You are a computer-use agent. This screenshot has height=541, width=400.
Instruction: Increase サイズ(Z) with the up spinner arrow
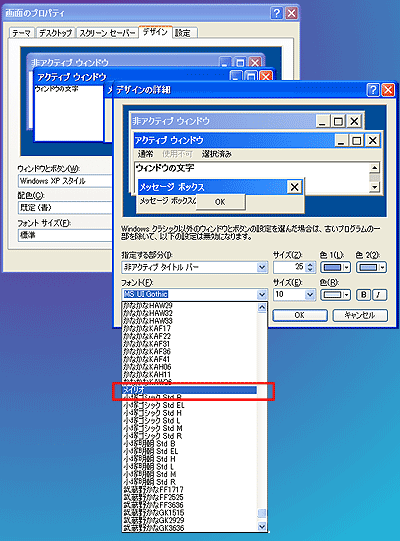(x=310, y=264)
